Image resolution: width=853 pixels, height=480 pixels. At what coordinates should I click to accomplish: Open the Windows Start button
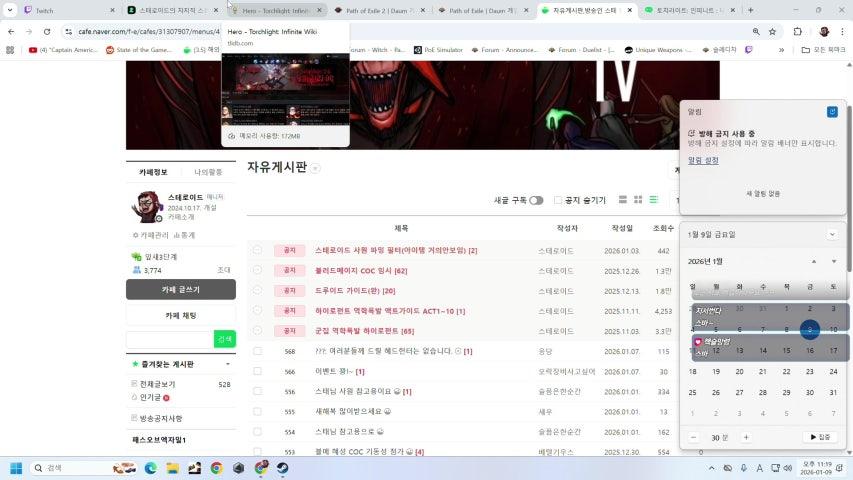pos(16,468)
